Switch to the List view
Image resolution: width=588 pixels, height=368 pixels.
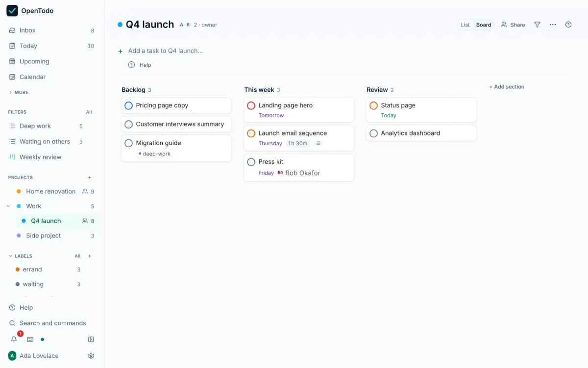pos(465,25)
